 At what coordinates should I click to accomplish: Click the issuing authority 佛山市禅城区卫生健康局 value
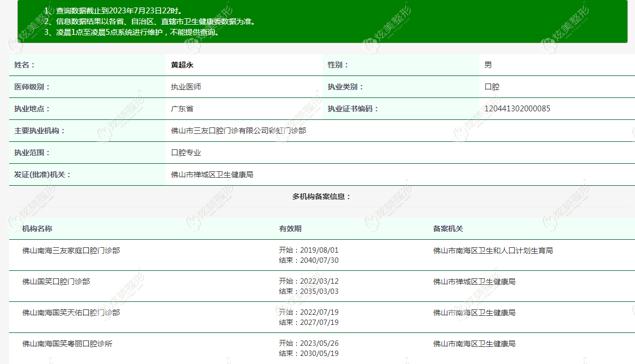212,175
